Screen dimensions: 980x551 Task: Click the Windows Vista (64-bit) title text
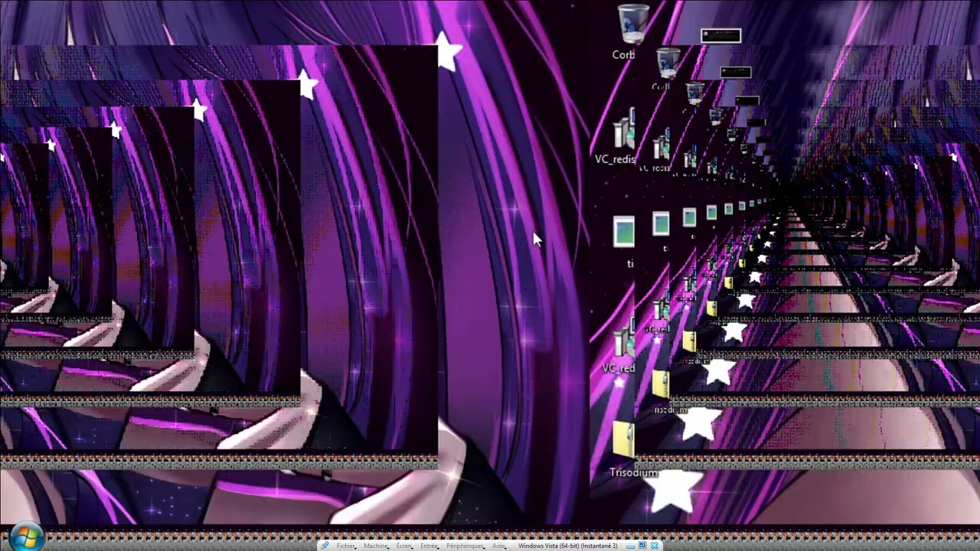tap(567, 546)
